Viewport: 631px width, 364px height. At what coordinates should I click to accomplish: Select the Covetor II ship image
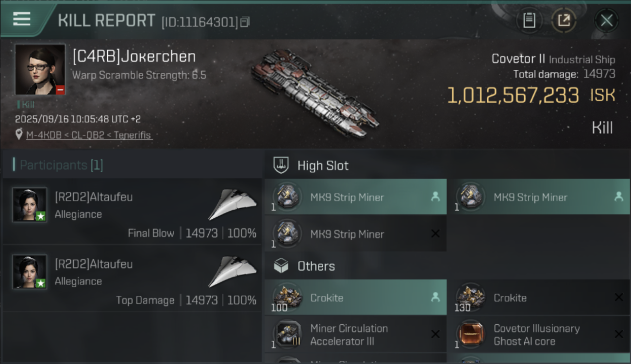315,92
